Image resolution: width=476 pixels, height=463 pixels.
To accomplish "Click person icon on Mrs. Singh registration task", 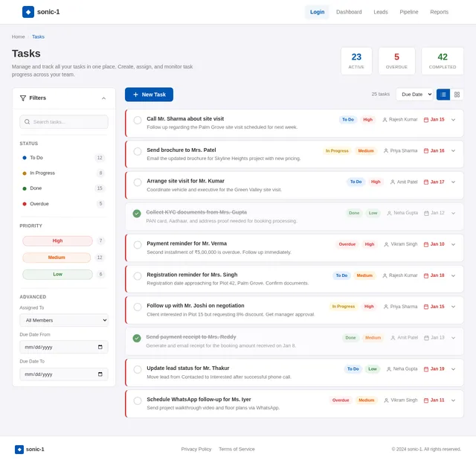I will (x=385, y=275).
